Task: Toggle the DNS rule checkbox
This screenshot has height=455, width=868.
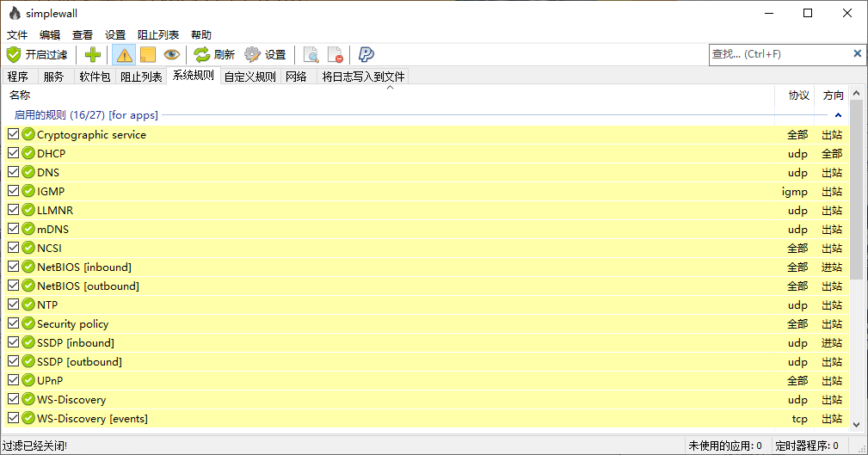Action: 13,173
